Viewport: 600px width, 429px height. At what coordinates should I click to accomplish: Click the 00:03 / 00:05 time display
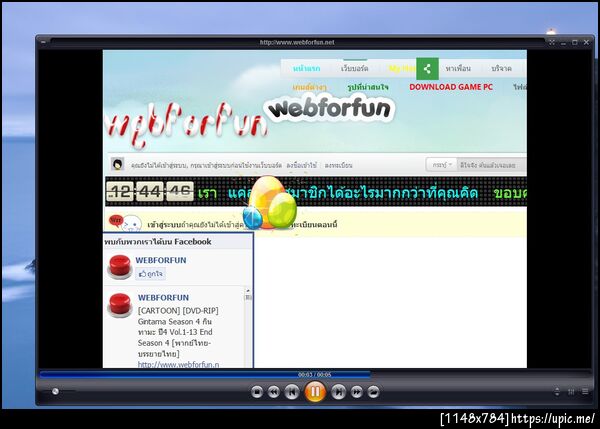(315, 374)
